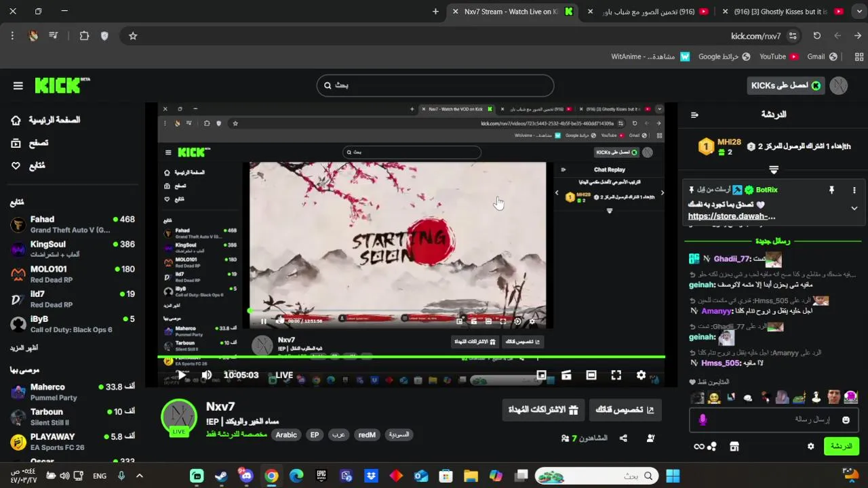Screen dimensions: 868x488
Task: Click the green stream progress bar
Action: point(412,357)
